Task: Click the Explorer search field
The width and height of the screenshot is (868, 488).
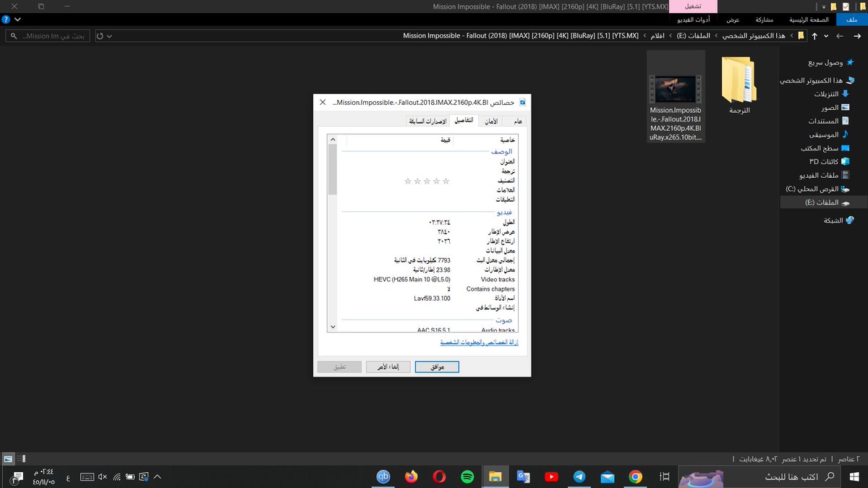Action: (x=48, y=35)
